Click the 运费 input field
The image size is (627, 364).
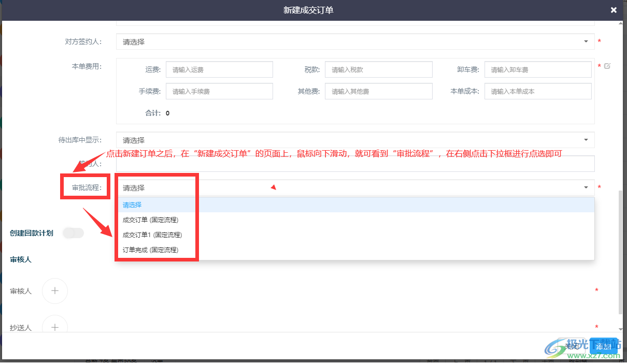[x=219, y=69]
